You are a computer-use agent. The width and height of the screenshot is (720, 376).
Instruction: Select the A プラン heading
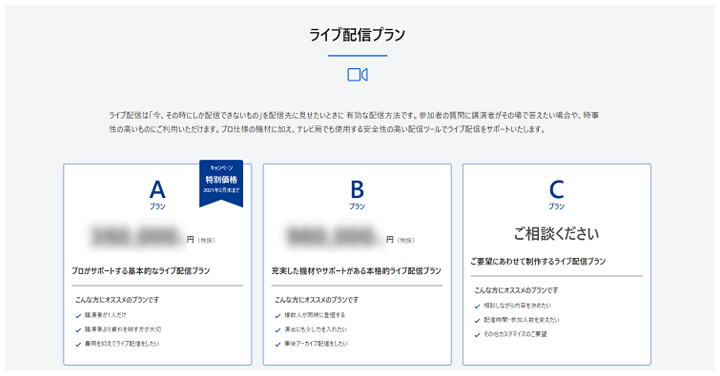[x=158, y=194]
